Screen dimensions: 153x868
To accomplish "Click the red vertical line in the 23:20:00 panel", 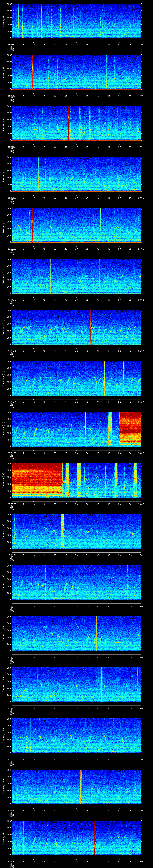I will [32, 225].
